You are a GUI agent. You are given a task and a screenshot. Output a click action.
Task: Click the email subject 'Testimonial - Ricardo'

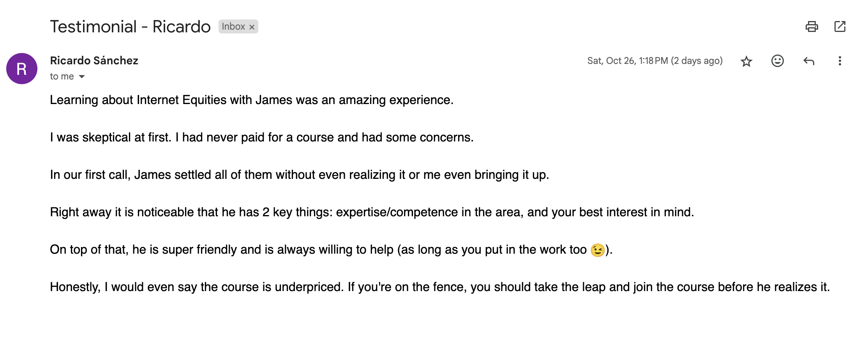pos(130,26)
